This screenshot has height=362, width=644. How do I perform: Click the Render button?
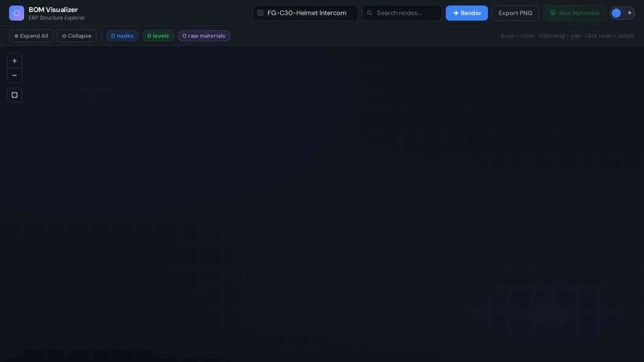click(x=467, y=13)
